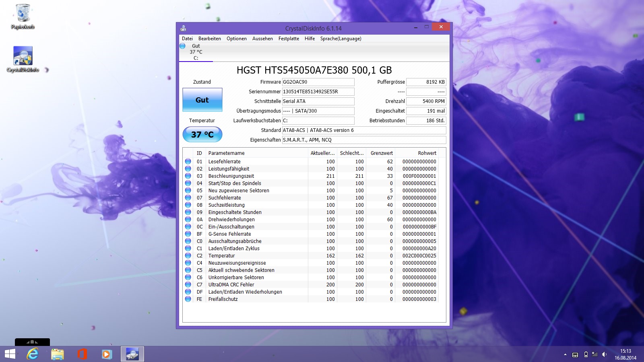Click the status orb for Laden/Entladen Wiederholungen
Screen dimensions: 644x362
pyautogui.click(x=188, y=292)
